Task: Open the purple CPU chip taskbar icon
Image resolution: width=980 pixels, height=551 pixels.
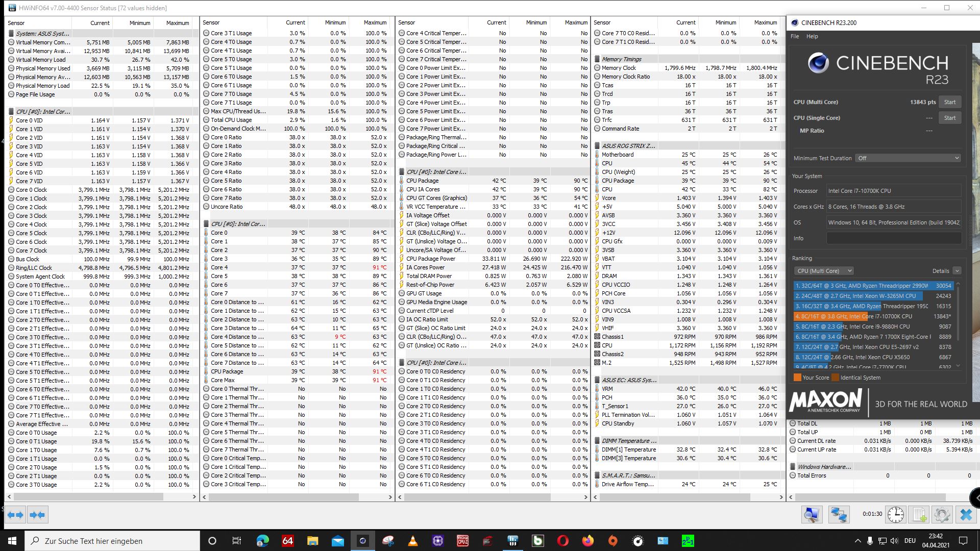Action: [x=437, y=541]
